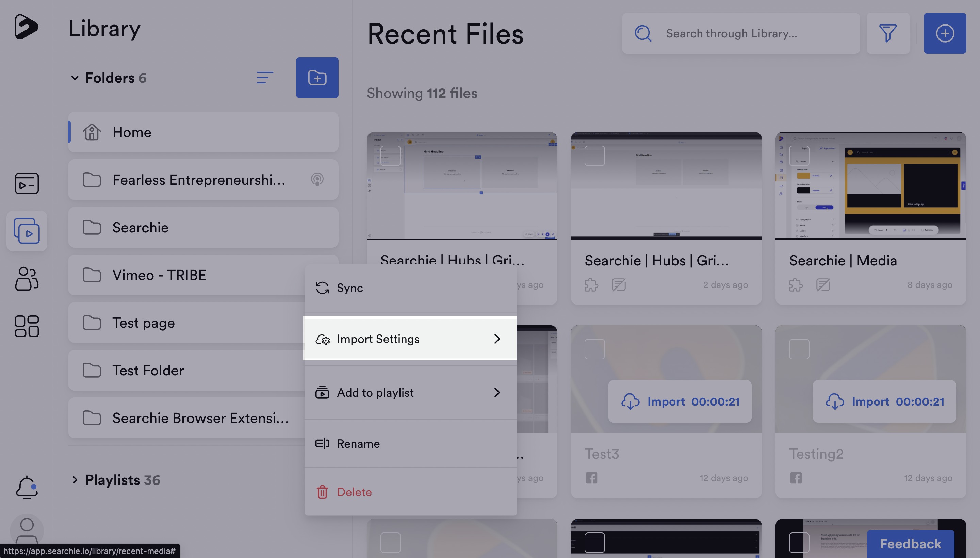Click the cloud gear Import Settings icon

click(x=322, y=339)
